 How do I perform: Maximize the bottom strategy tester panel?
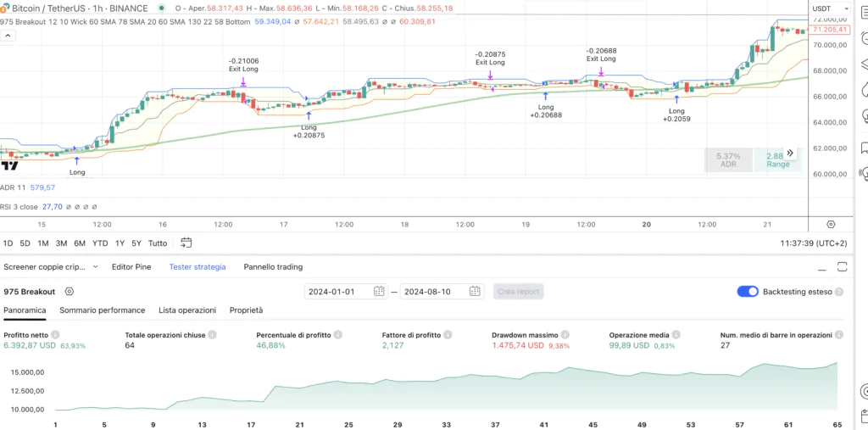click(842, 267)
